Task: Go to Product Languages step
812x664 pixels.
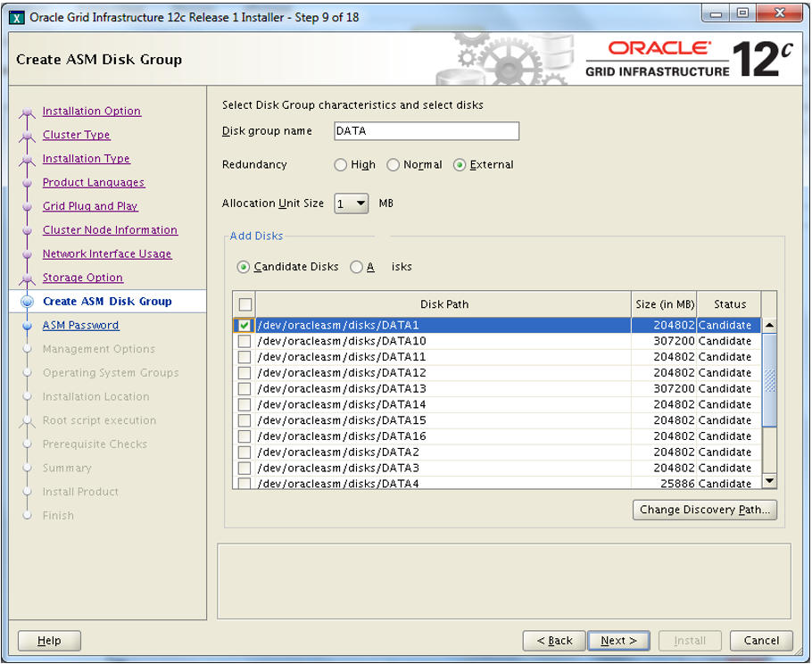Action: [93, 182]
